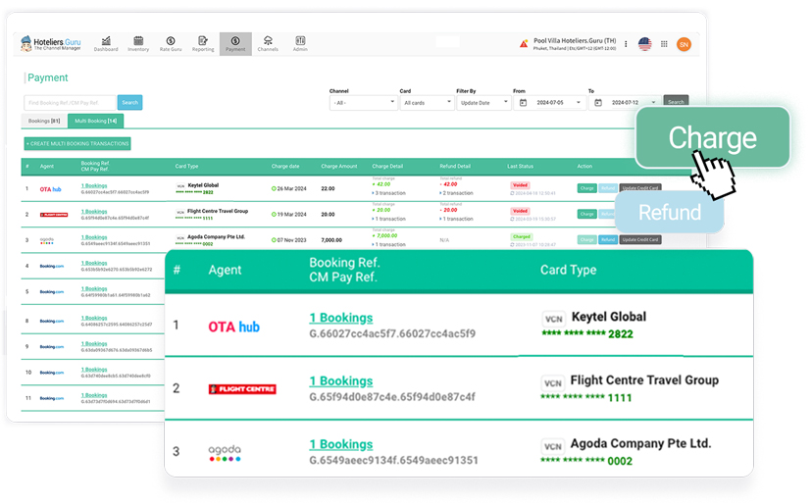Go to the Reporting section icon

point(203,43)
